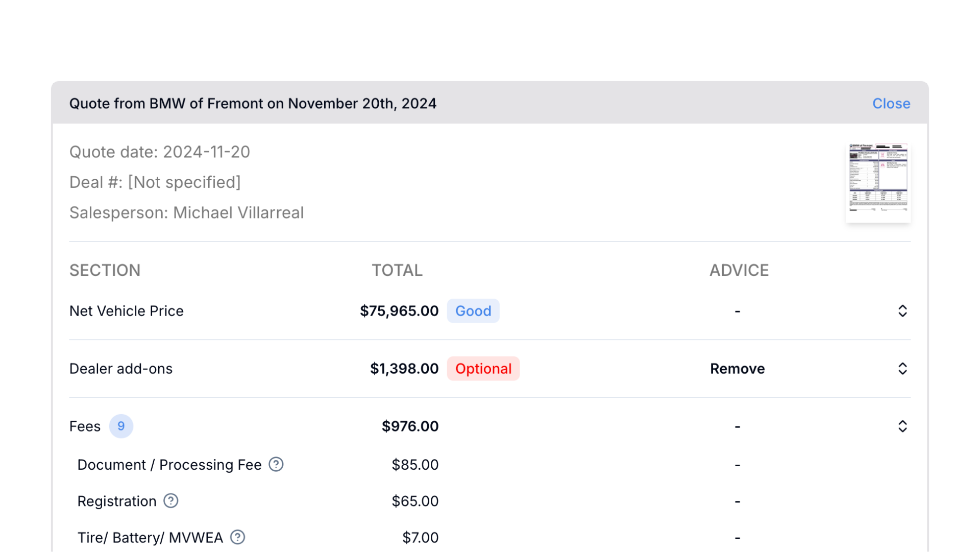Click the Salesperson Michael Villarreal text
Screen dimensions: 980x552
click(186, 212)
